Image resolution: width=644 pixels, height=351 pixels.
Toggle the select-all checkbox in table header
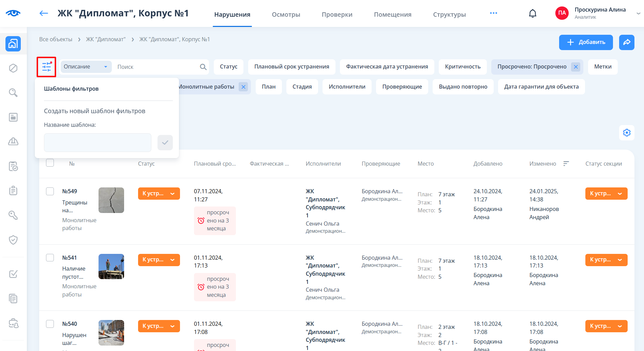click(50, 163)
